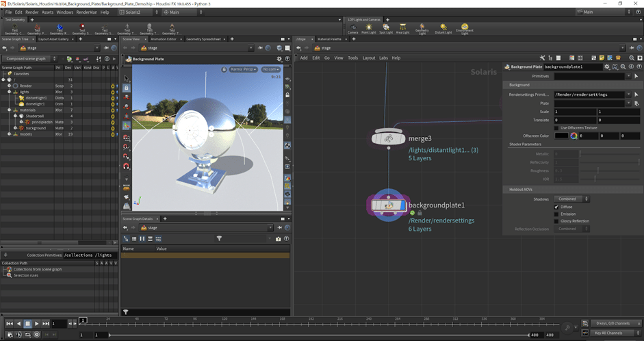Uncheck the Diffuse holdout AOV
Image resolution: width=644 pixels, height=341 pixels.
tap(556, 207)
